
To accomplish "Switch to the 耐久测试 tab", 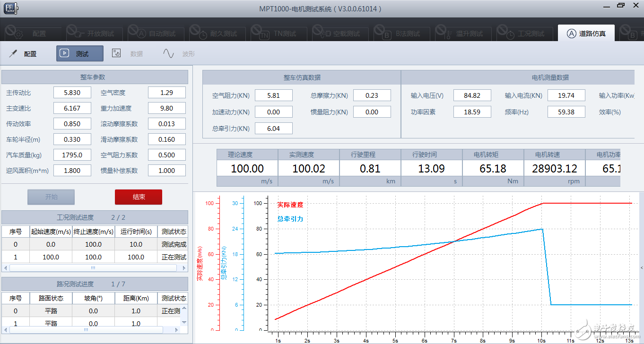I will pos(218,34).
